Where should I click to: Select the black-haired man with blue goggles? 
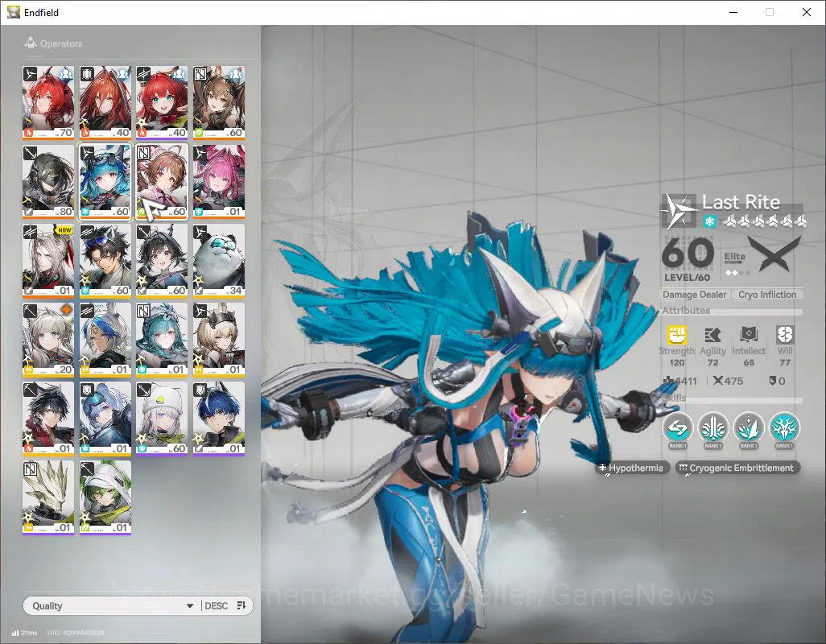click(x=105, y=261)
